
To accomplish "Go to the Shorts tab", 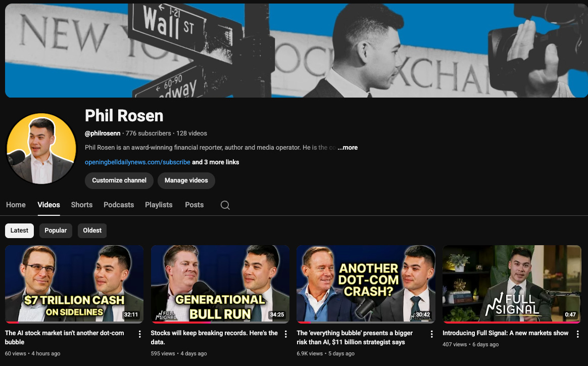I will click(x=82, y=205).
